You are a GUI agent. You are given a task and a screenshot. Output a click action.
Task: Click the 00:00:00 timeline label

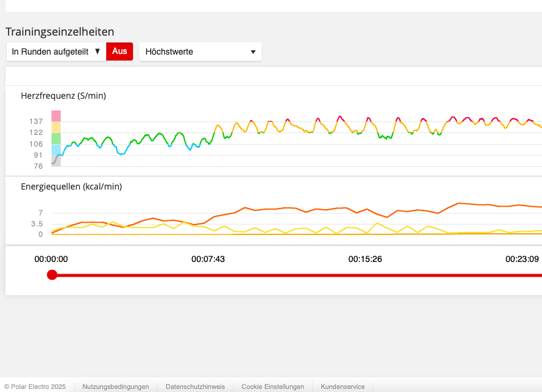click(51, 259)
